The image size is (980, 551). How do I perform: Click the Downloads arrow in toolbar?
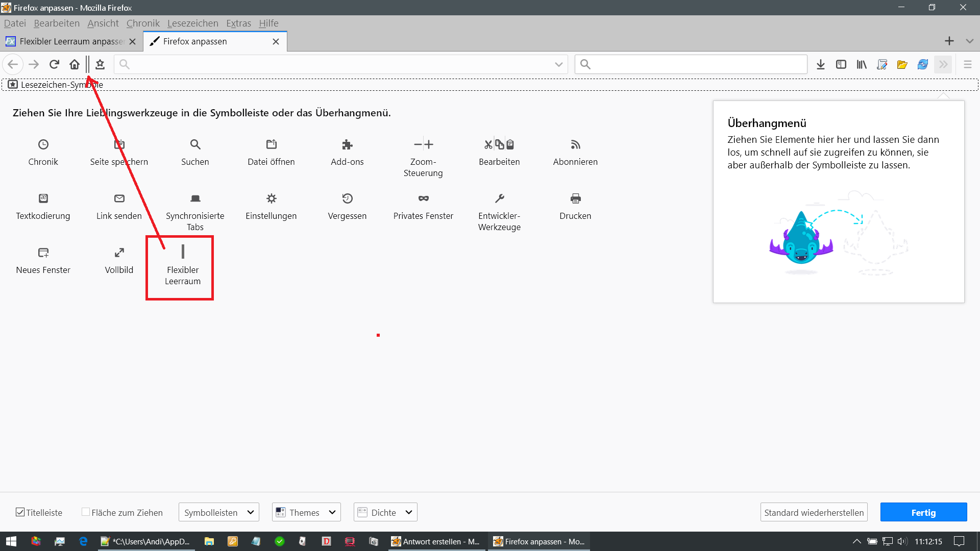tap(821, 64)
